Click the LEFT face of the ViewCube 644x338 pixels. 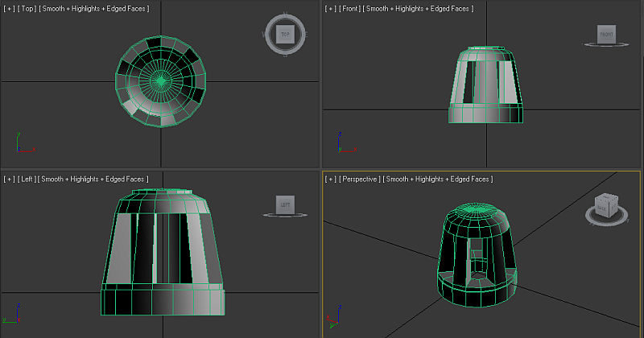pyautogui.click(x=284, y=205)
